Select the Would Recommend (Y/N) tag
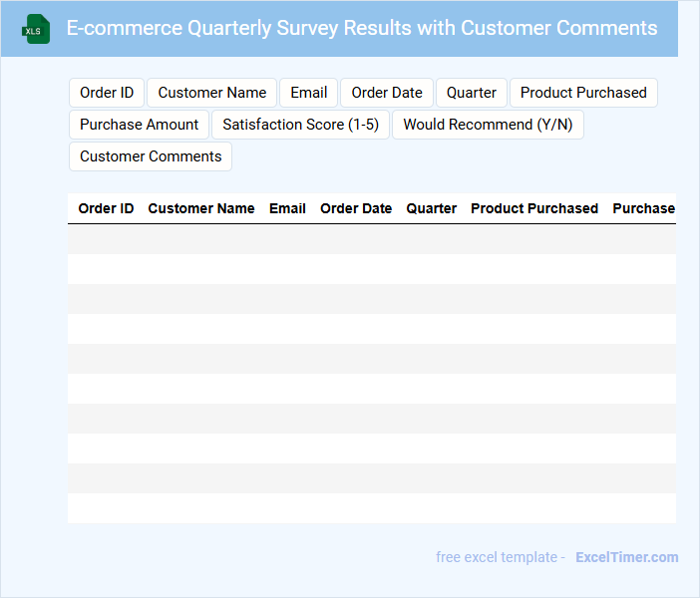The image size is (700, 598). (x=488, y=125)
